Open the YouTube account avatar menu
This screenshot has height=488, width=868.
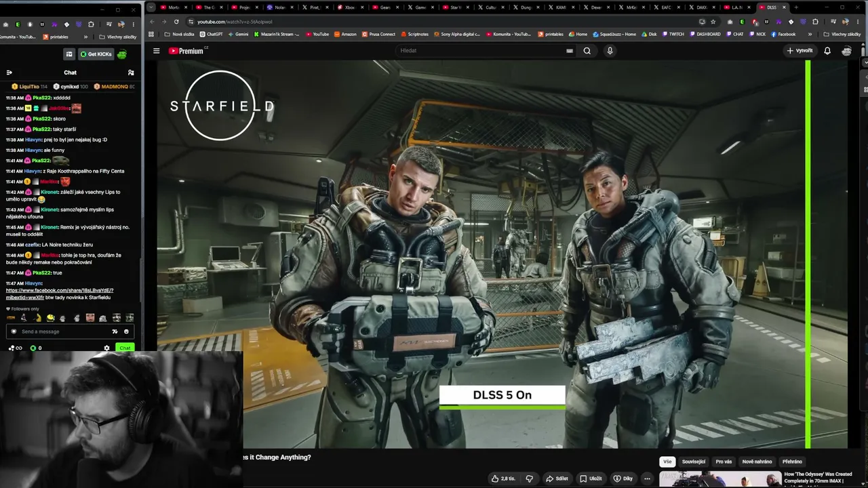[846, 51]
